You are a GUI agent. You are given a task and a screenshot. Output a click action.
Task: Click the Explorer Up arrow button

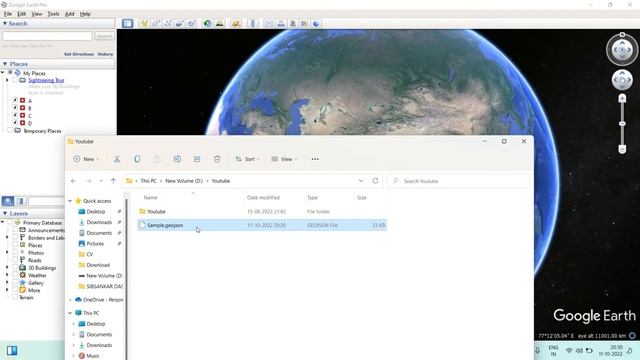coord(113,181)
